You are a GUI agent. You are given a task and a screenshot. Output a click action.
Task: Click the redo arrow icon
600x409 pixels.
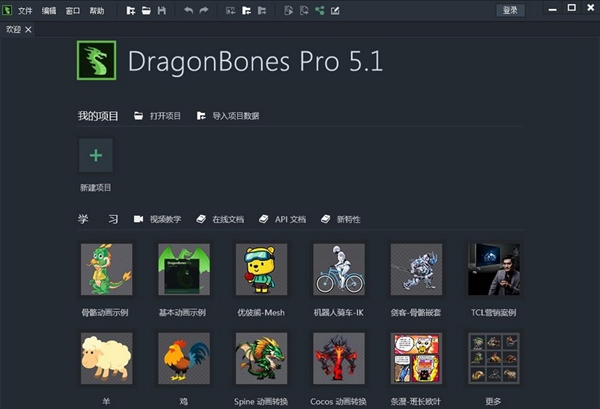point(204,11)
